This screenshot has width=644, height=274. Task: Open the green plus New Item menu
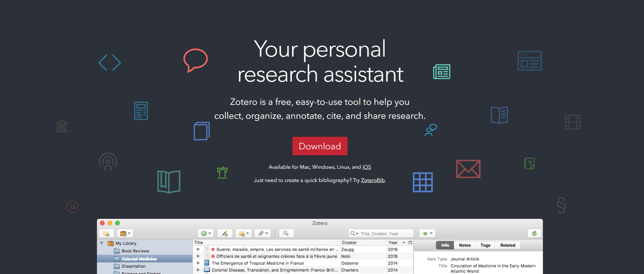pos(206,234)
